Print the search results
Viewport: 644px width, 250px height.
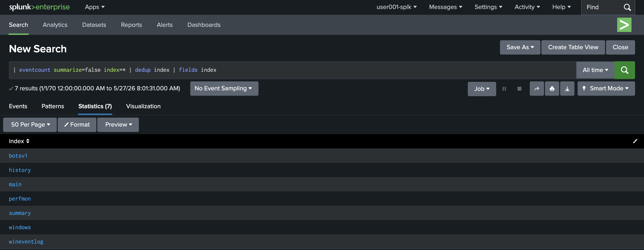point(552,89)
